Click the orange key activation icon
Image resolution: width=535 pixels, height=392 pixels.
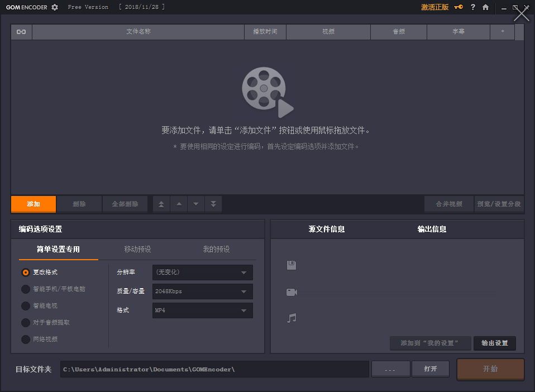(459, 7)
